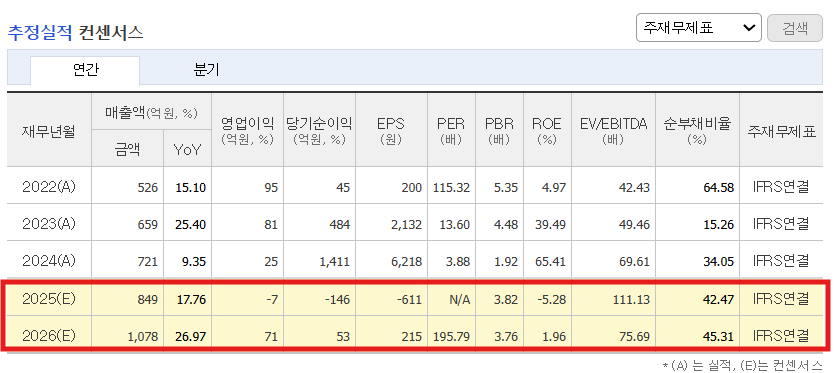Select the 2026(E) row label

(49, 336)
